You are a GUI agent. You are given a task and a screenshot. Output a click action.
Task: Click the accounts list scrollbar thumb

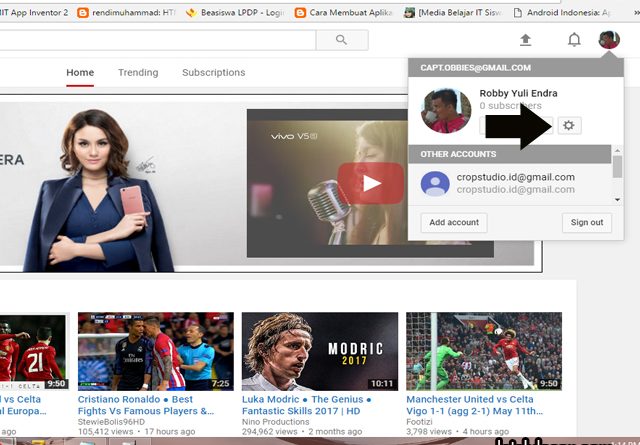(x=617, y=167)
